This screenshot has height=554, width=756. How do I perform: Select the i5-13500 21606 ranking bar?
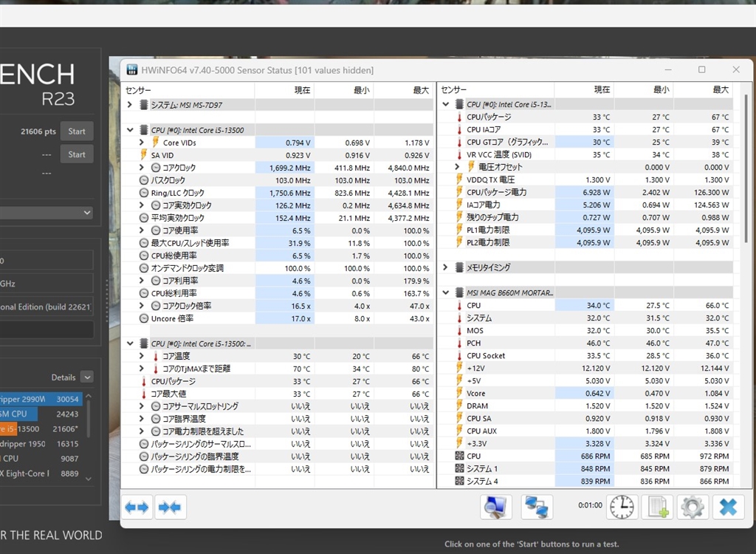[x=41, y=428]
